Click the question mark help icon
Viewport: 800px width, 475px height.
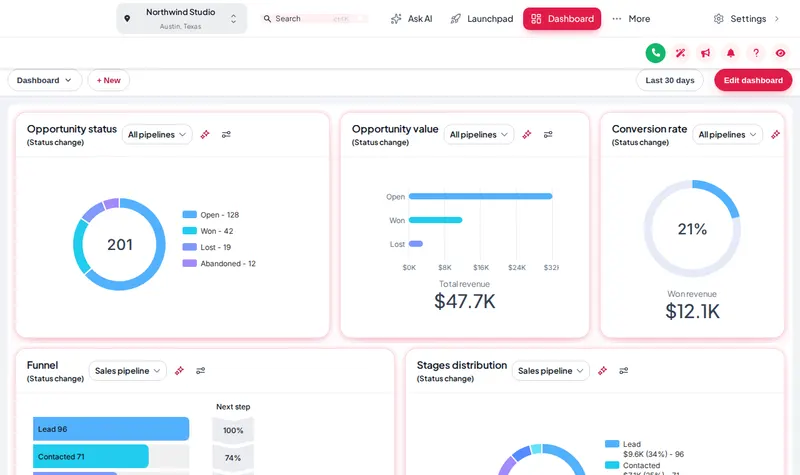tap(756, 53)
